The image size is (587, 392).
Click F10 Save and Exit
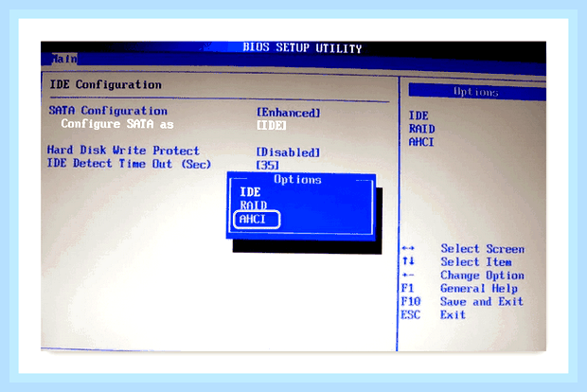462,301
